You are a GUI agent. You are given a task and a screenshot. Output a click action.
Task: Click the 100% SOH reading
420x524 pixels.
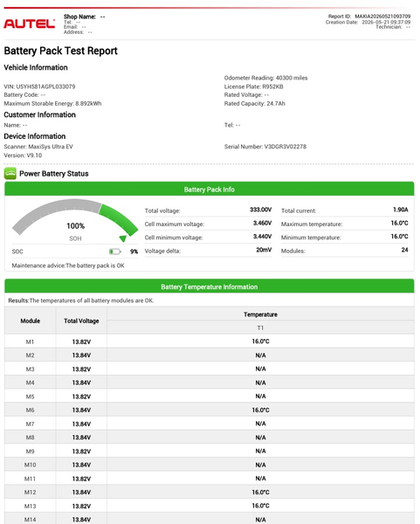tap(75, 226)
